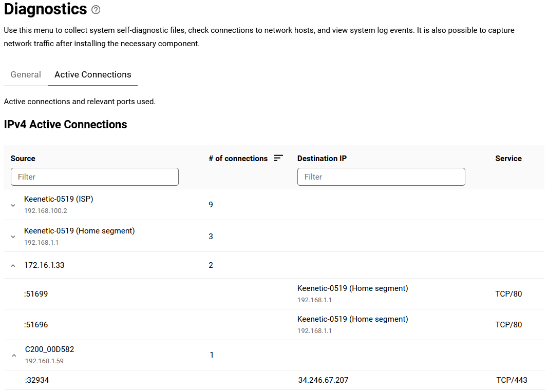The height and width of the screenshot is (392, 548).
Task: Click the help icon beside Diagnostics title
Action: [96, 10]
